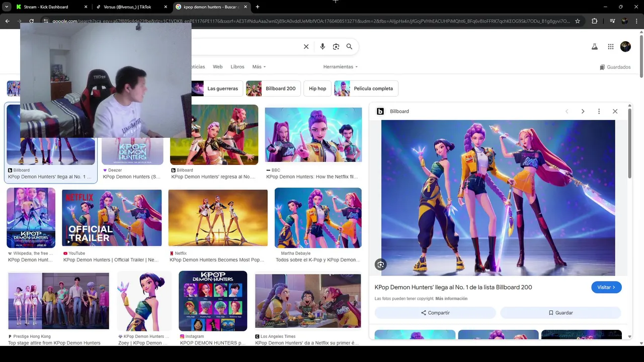The height and width of the screenshot is (362, 644).
Task: Open the Martha Debayle result image
Action: pos(318,218)
